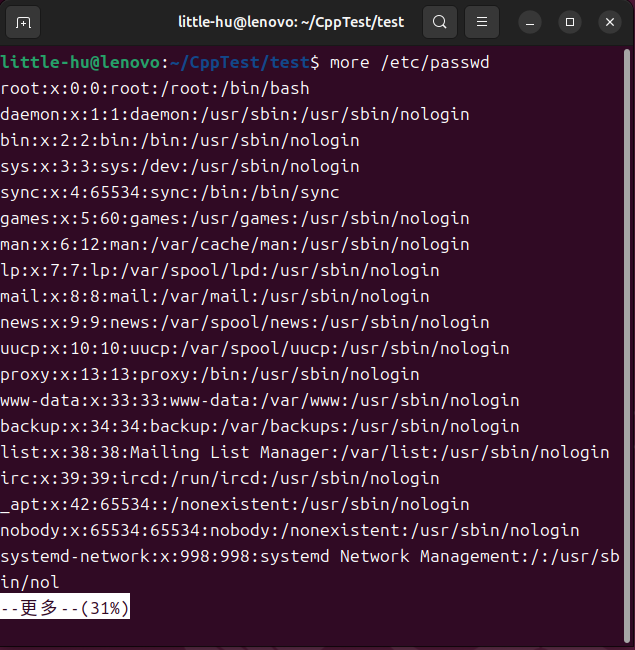
Task: Close the terminal window
Action: coord(610,22)
